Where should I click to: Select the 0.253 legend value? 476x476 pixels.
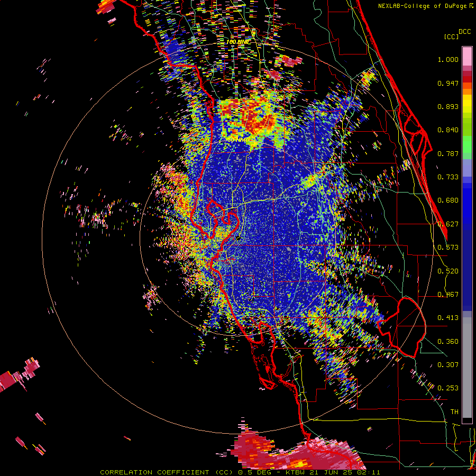pos(448,388)
